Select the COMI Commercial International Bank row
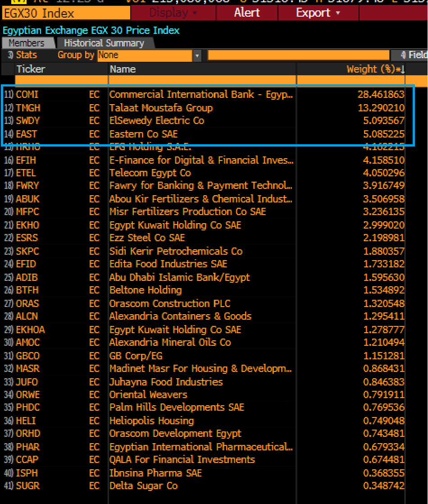Screen dimensions: 428x504 coord(180,94)
